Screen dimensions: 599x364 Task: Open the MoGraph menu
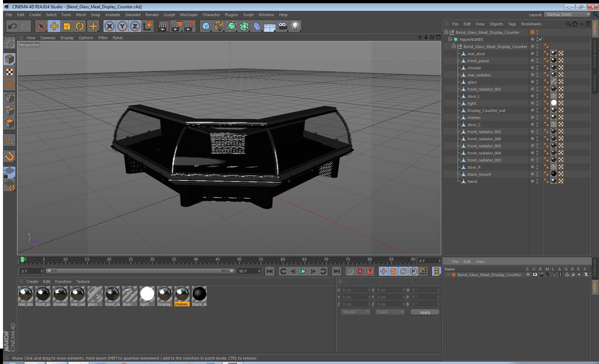point(188,15)
